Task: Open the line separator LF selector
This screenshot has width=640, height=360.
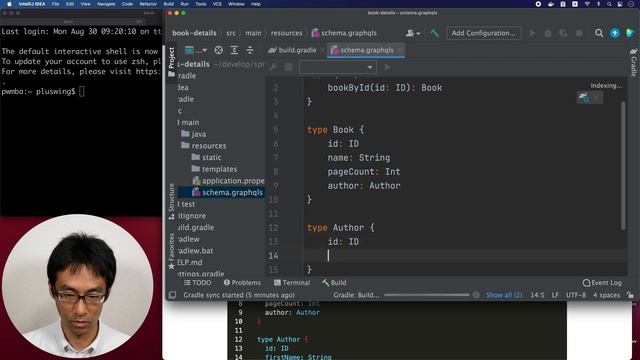Action: pyautogui.click(x=555, y=295)
